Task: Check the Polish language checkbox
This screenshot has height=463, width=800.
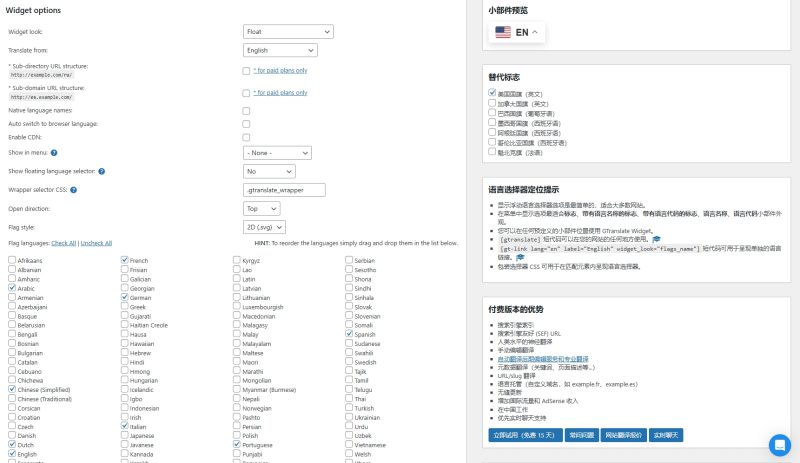Action: (237, 435)
